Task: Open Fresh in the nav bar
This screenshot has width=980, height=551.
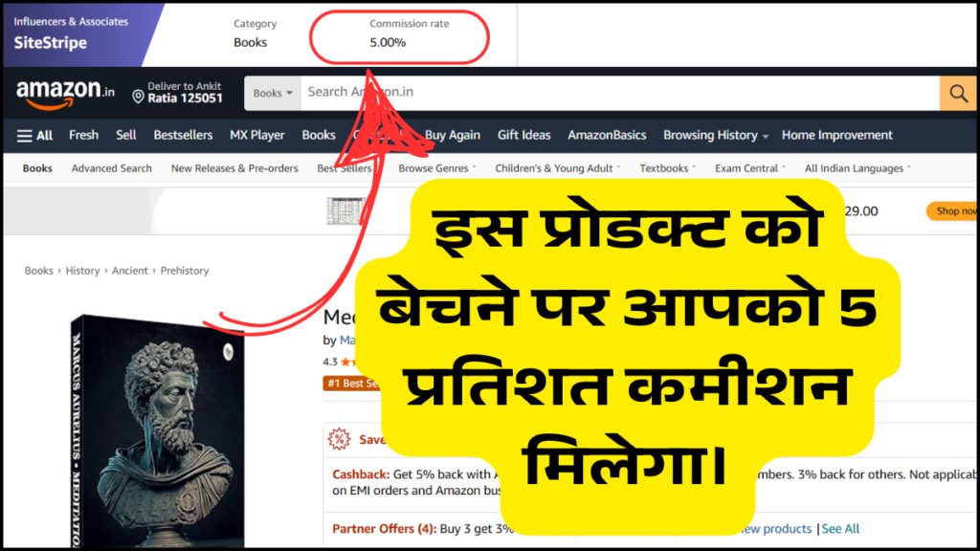Action: click(84, 135)
